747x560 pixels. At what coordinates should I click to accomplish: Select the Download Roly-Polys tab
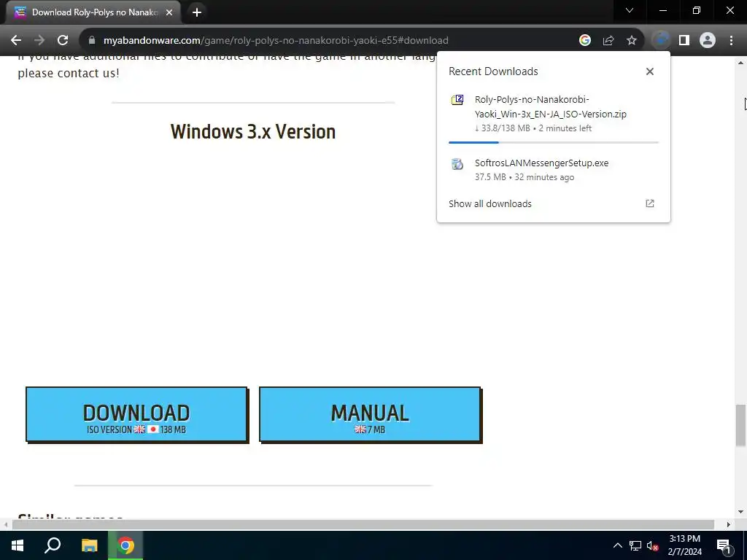93,12
